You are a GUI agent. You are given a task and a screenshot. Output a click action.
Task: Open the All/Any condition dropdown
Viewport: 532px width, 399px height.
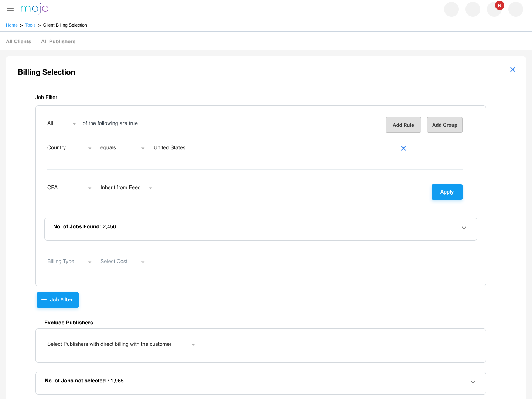coord(62,123)
